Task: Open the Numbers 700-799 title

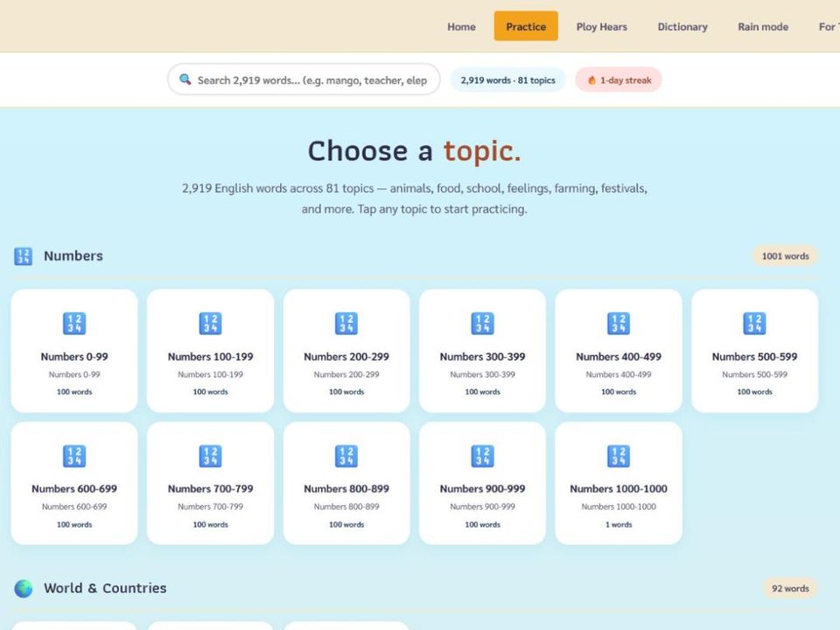Action: (x=210, y=489)
